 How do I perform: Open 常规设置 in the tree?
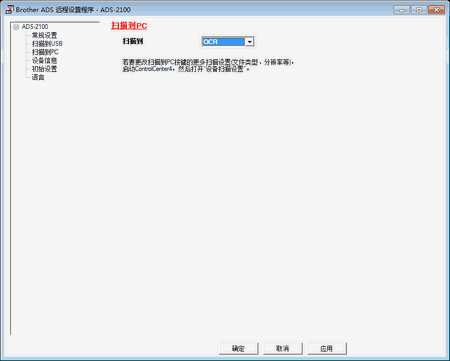click(44, 35)
